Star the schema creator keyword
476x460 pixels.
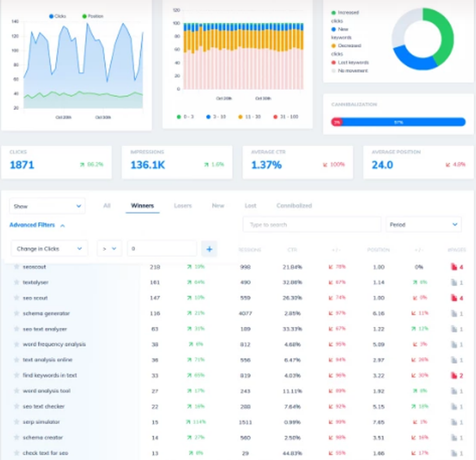16,437
